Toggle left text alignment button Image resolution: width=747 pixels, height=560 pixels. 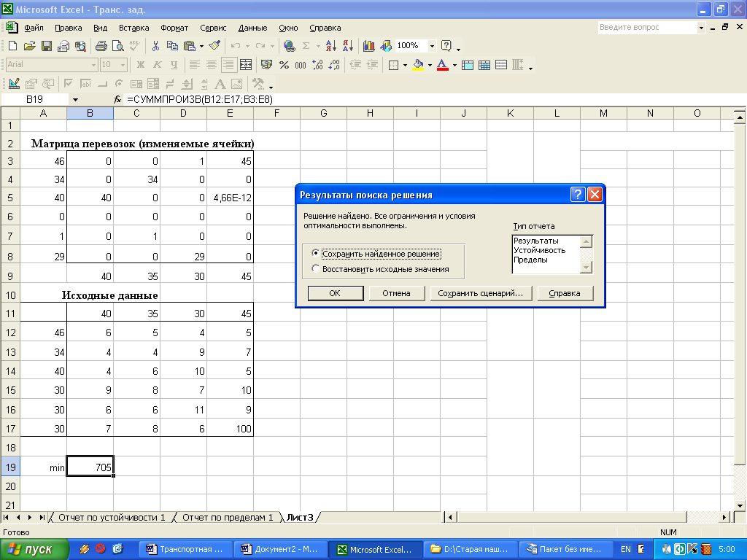(194, 65)
